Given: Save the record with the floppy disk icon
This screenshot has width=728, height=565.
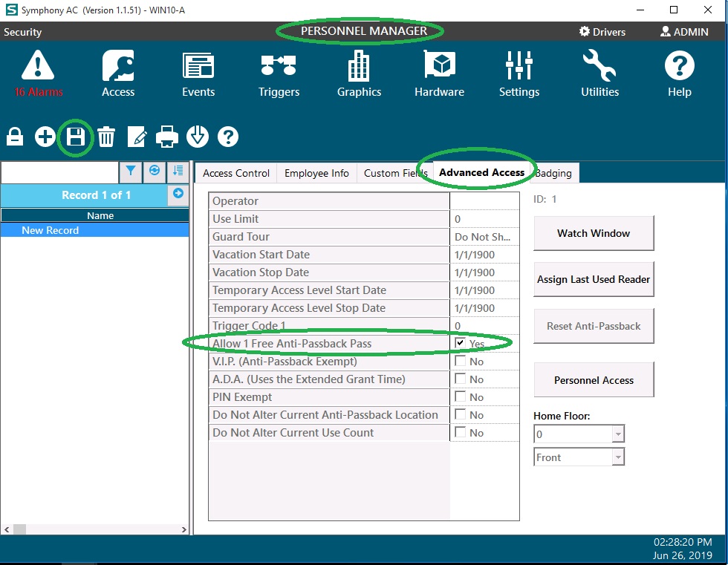Looking at the screenshot, I should click(x=75, y=137).
